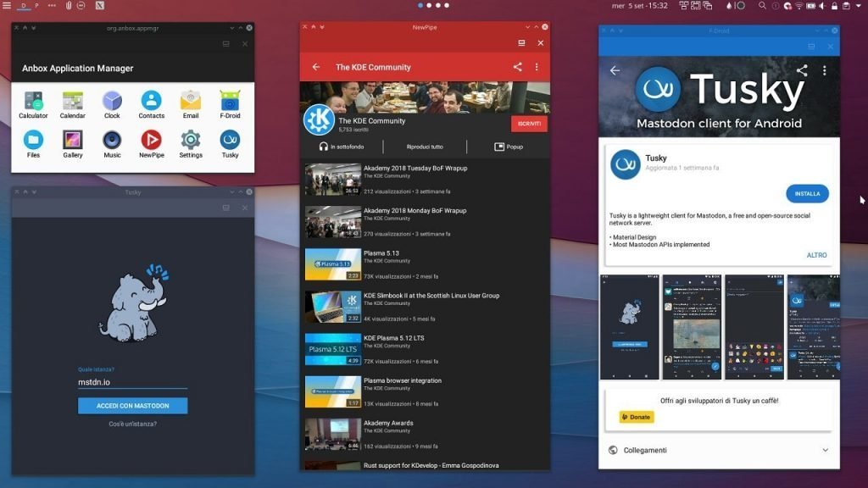Click Riproduci tutto in NewPipe
This screenshot has height=488, width=868.
coord(425,147)
